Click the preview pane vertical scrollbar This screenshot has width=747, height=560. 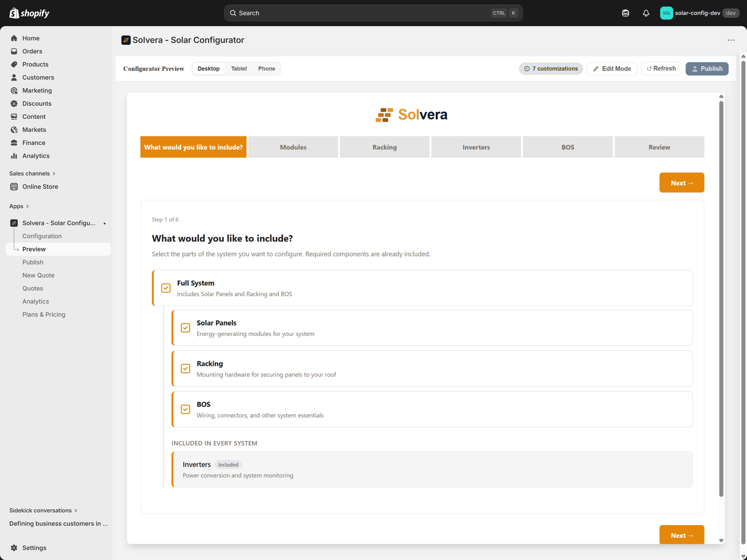pos(721,299)
